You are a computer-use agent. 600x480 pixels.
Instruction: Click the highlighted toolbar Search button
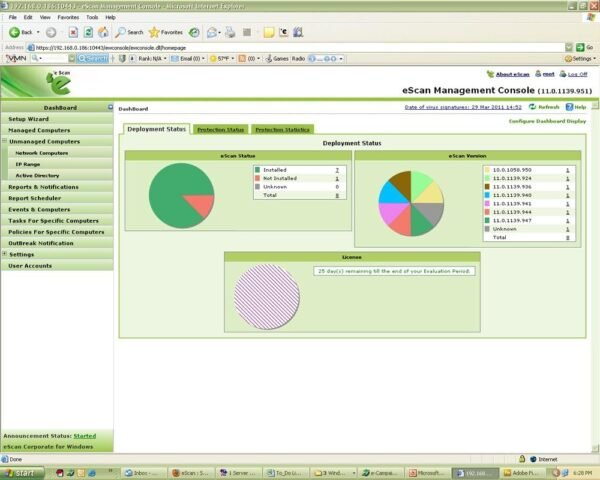[92, 59]
